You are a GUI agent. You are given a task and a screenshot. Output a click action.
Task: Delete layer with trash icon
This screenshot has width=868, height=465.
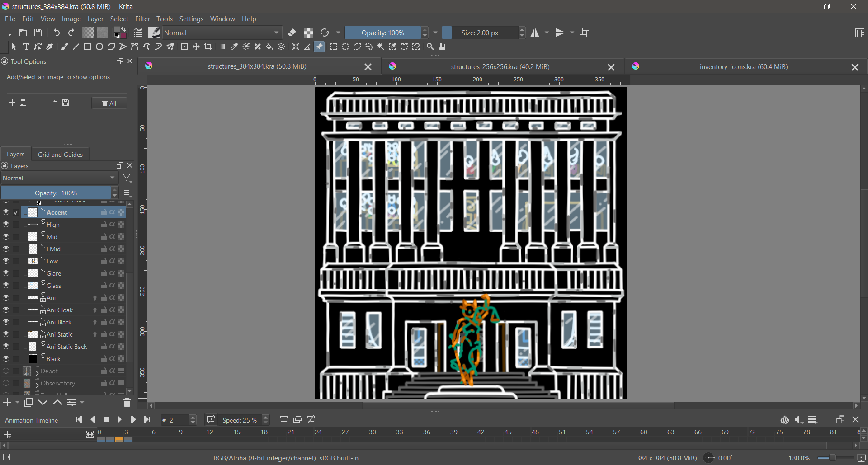point(127,403)
